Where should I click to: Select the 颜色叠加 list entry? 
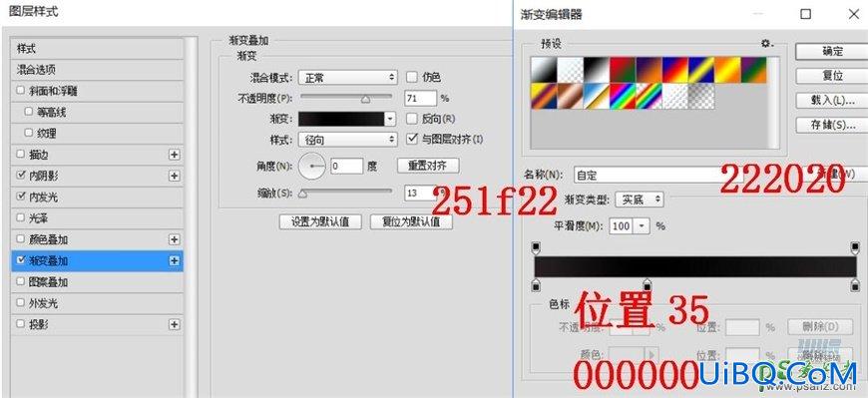point(98,239)
